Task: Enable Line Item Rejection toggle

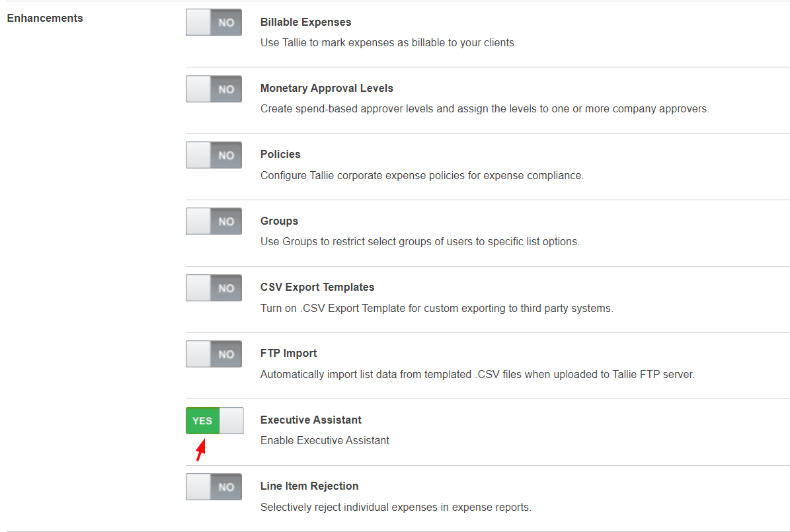Action: pos(214,487)
